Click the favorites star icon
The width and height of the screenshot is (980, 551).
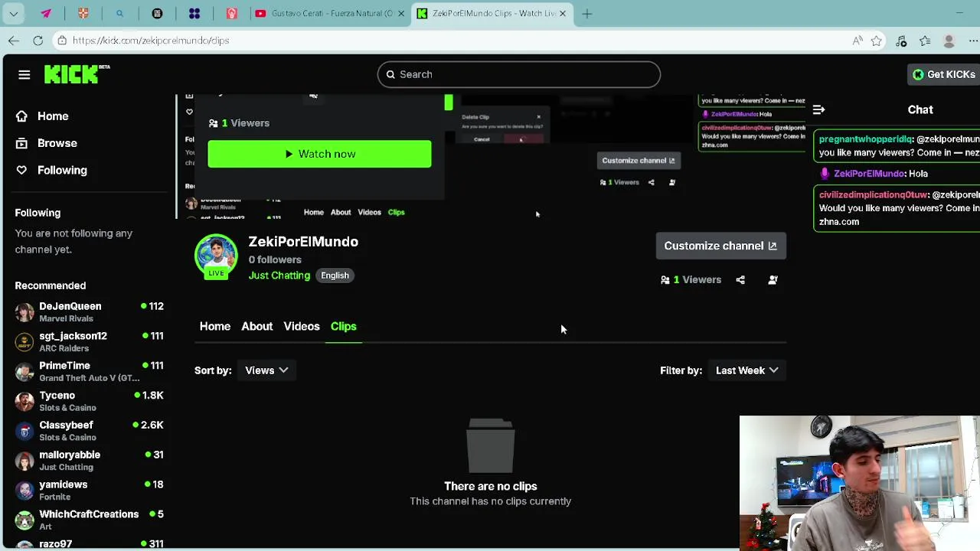point(877,41)
